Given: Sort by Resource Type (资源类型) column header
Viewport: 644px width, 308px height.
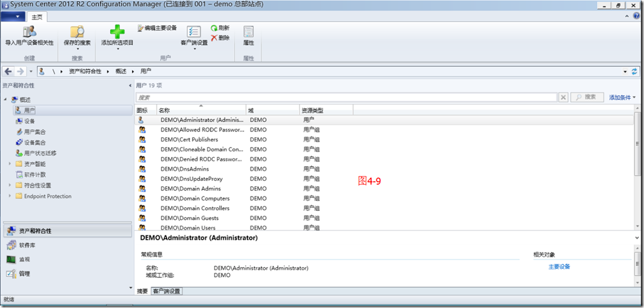Looking at the screenshot, I should coord(326,110).
